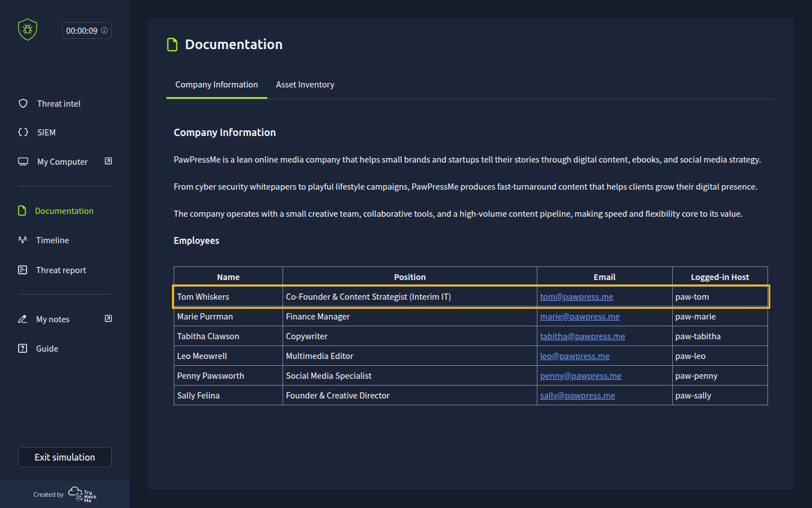Image resolution: width=812 pixels, height=508 pixels.
Task: Open My notes external link icon
Action: tap(108, 319)
